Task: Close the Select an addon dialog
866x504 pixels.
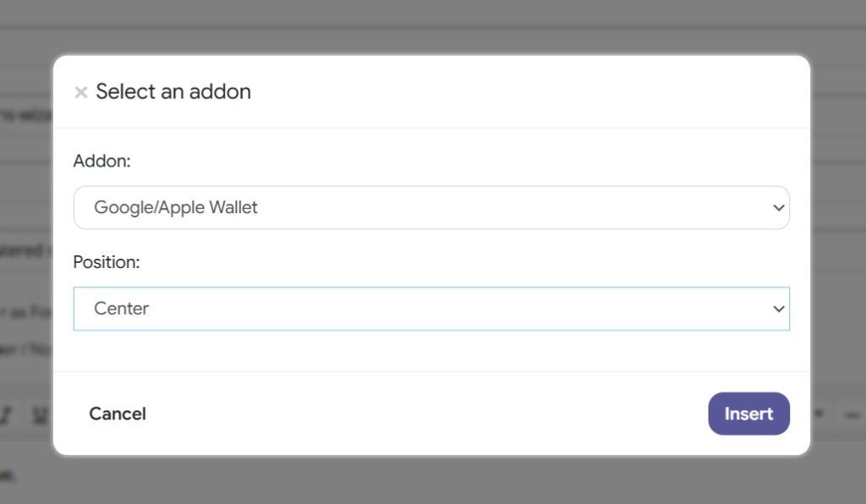Action: [x=80, y=92]
